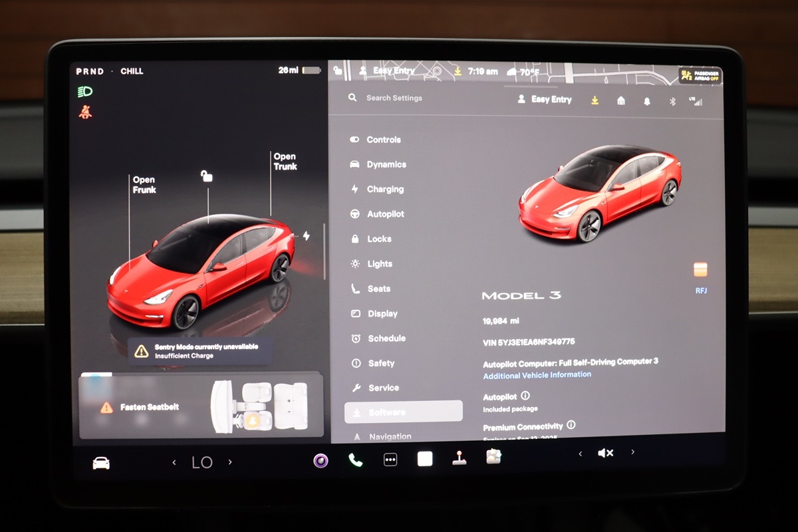The width and height of the screenshot is (798, 532).
Task: Open the Phone app in bottom bar
Action: [x=356, y=460]
